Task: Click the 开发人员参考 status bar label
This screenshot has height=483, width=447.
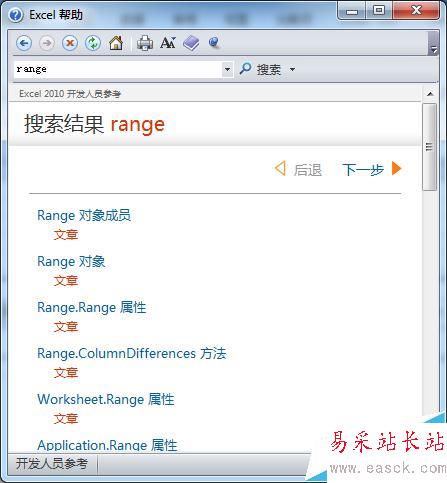Action: point(52,464)
